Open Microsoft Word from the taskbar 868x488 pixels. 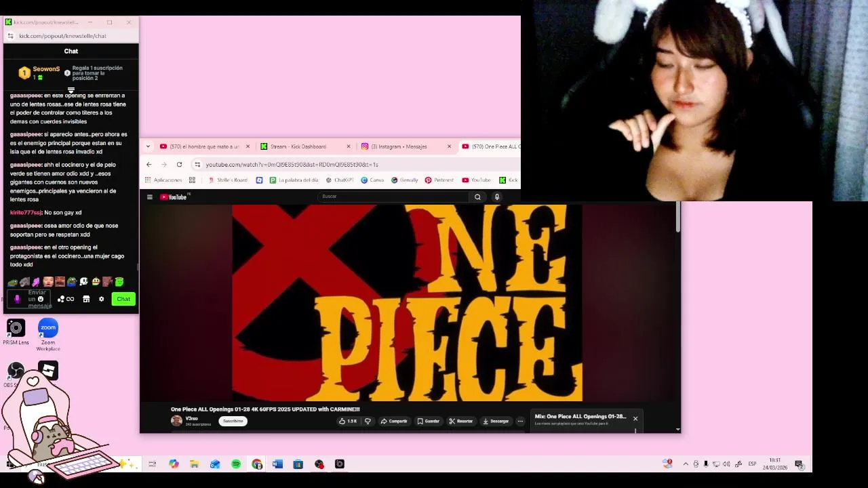277,464
